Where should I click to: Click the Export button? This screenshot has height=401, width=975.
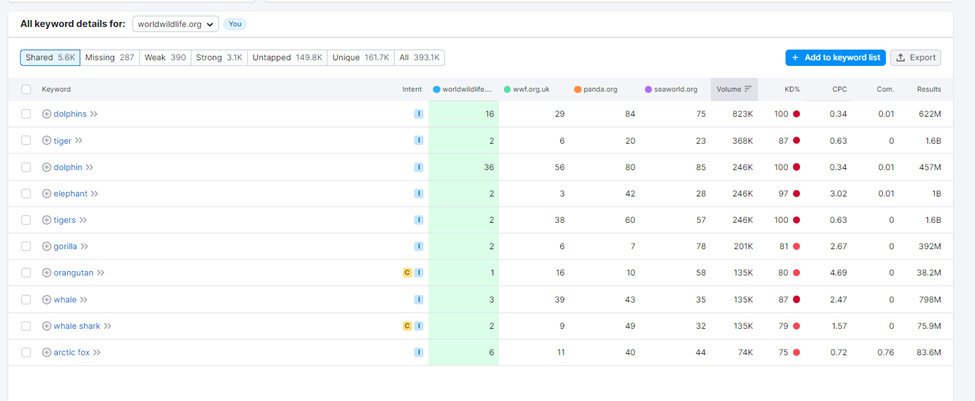915,58
